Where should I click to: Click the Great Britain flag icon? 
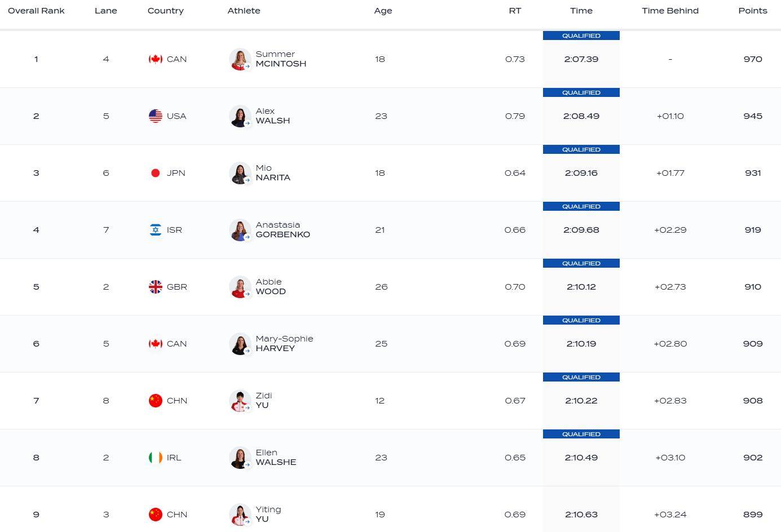[x=156, y=287]
